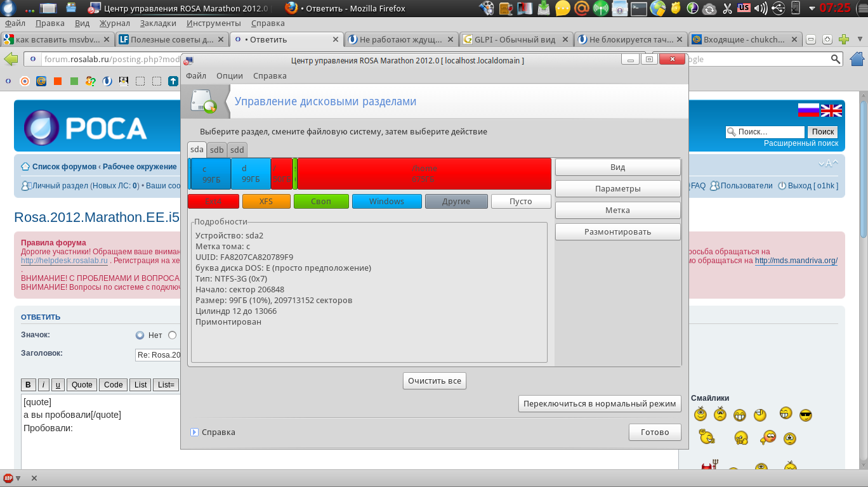Click the Размонтировать button
This screenshot has width=868, height=487.
point(618,232)
